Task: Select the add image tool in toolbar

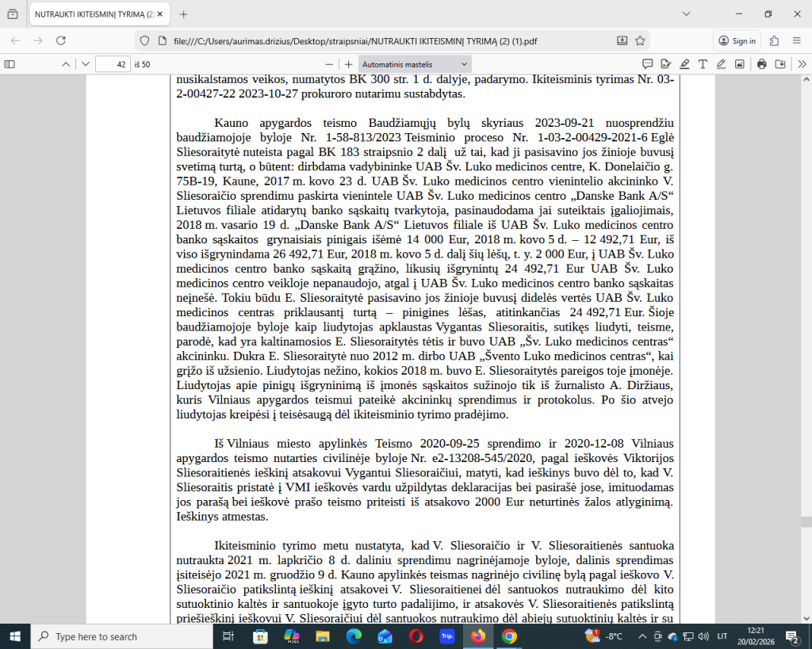Action: 740,64
